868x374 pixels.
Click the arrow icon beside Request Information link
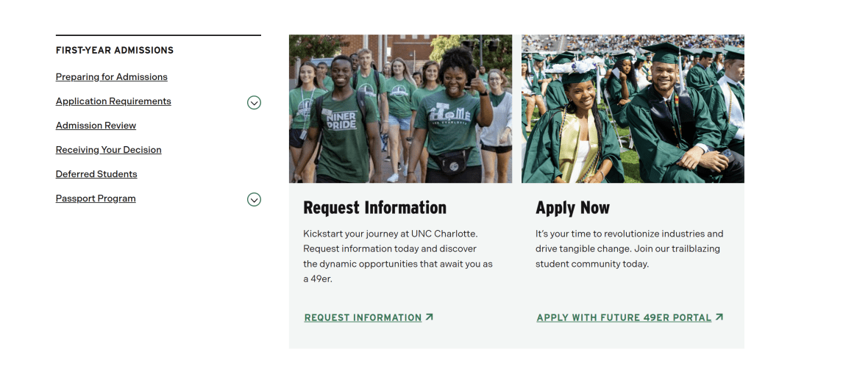point(430,317)
